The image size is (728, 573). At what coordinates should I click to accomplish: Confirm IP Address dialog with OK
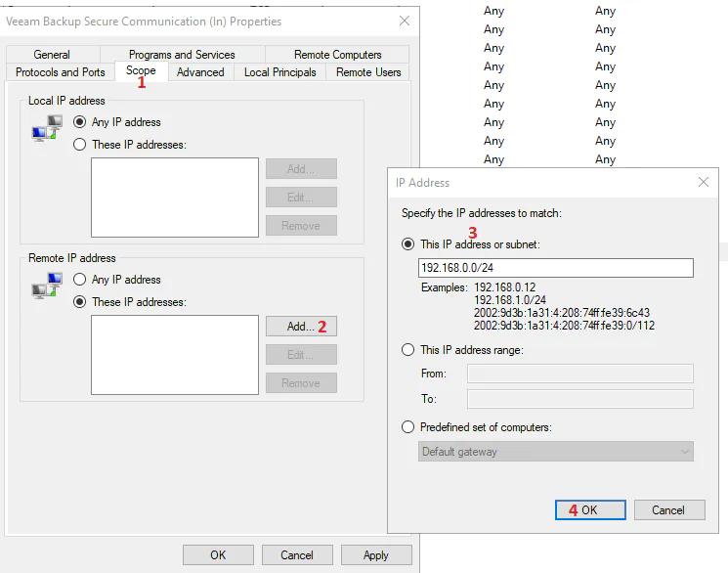pyautogui.click(x=590, y=509)
